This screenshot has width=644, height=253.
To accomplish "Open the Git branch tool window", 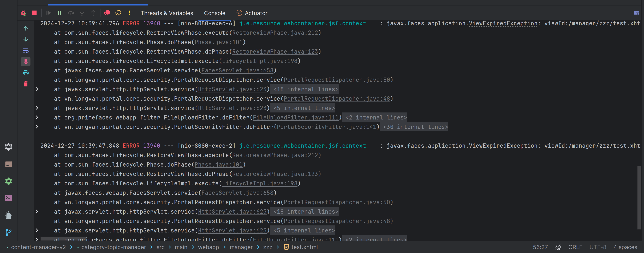I will pyautogui.click(x=9, y=232).
